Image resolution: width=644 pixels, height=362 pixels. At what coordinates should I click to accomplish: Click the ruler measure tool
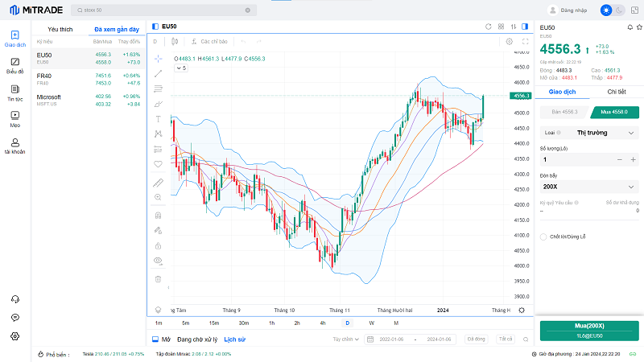(158, 182)
